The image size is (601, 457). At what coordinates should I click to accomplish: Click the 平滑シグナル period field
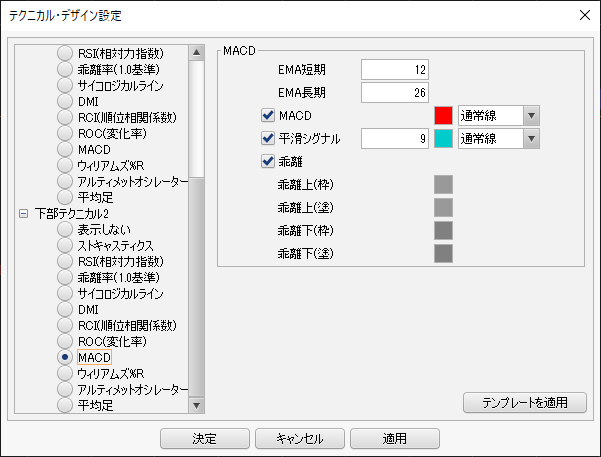pos(396,138)
